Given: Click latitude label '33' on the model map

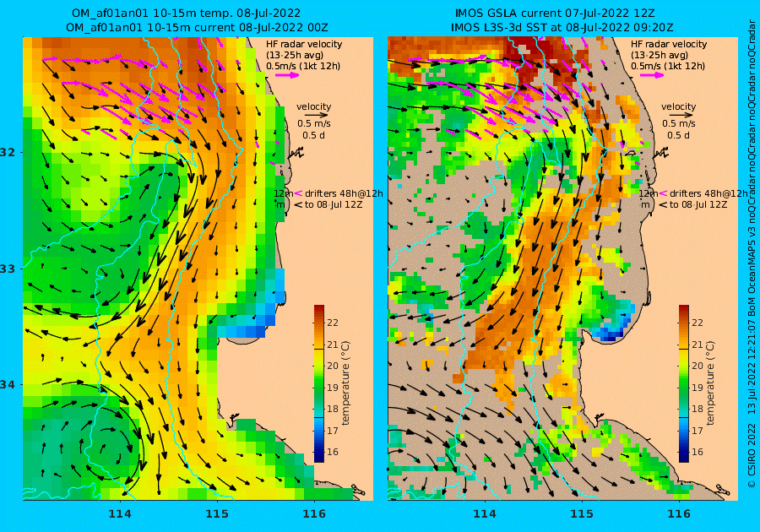Looking at the screenshot, I should click(8, 269).
